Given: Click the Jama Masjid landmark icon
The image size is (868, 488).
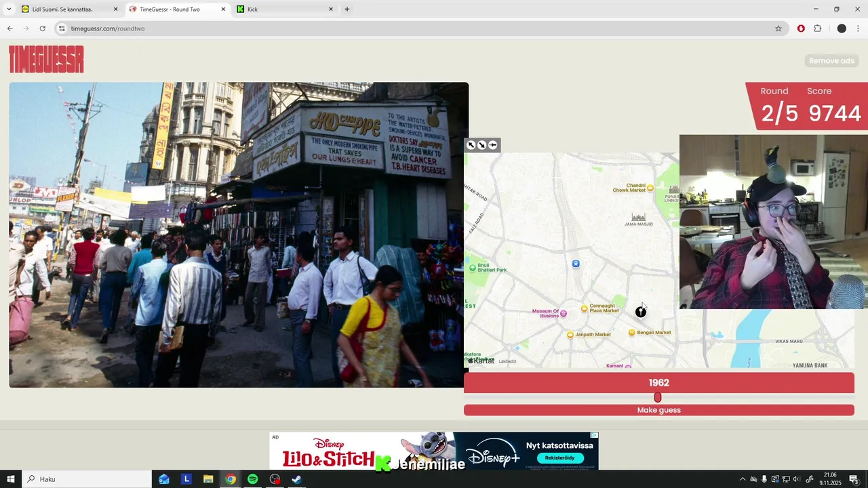Looking at the screenshot, I should 638,218.
